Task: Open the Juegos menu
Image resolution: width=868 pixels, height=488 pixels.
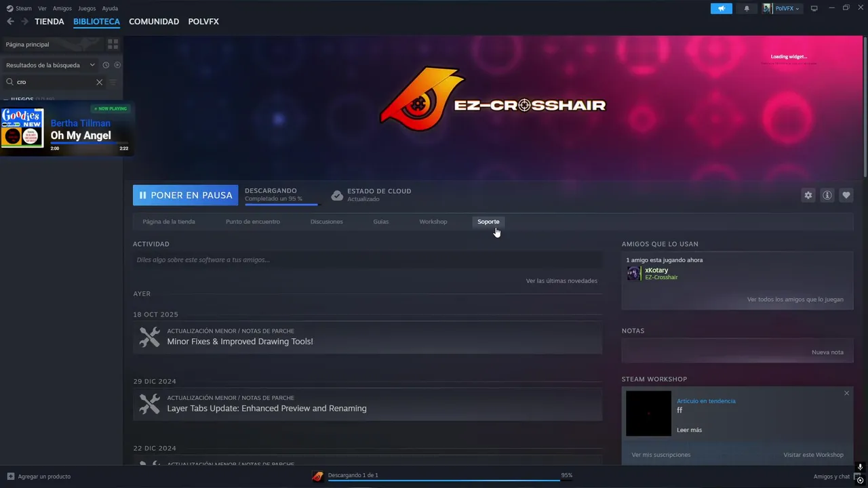Action: [87, 8]
